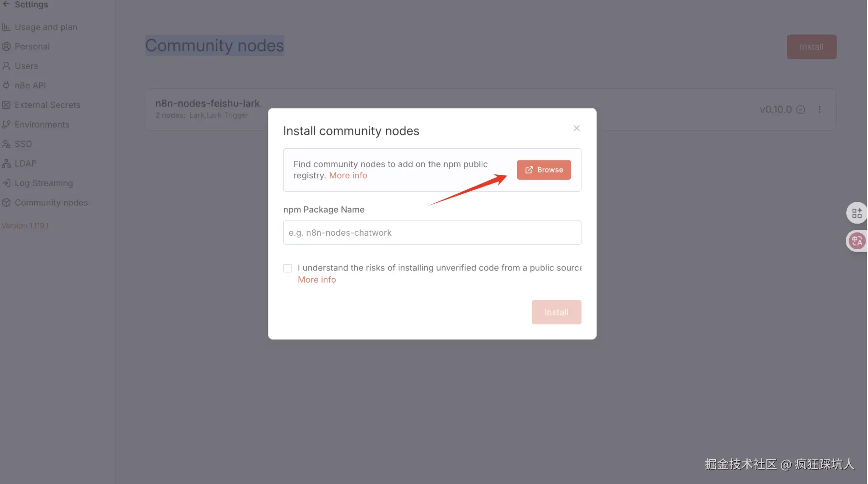The image size is (868, 484).
Task: Click the dialog's Install button
Action: [557, 312]
